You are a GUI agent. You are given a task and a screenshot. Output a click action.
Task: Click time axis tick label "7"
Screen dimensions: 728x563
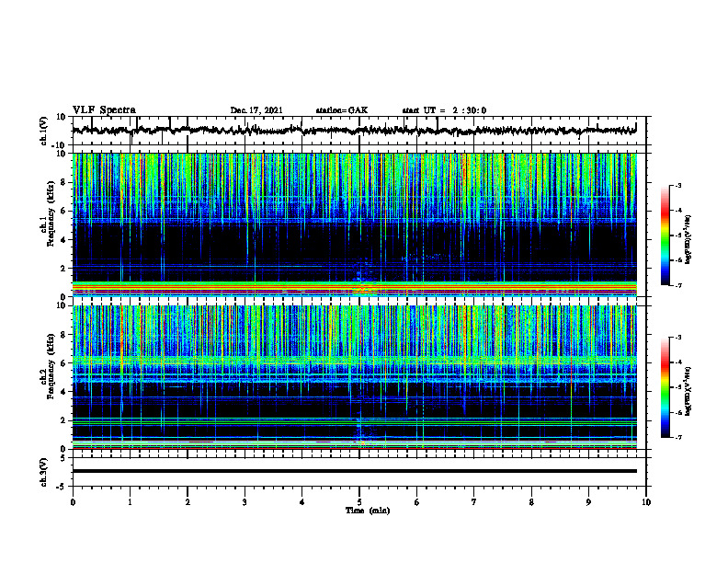(x=474, y=502)
